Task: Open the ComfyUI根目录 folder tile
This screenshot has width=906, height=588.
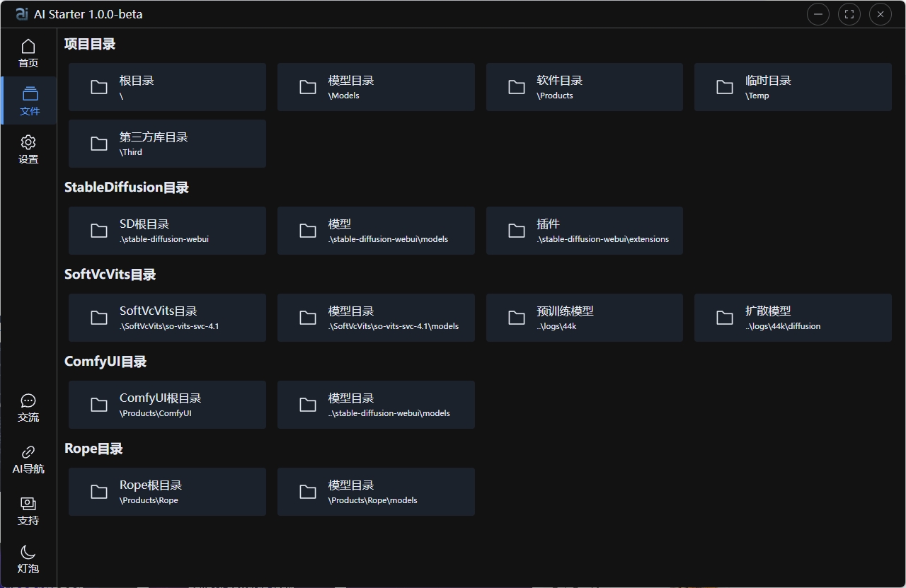Action: tap(167, 405)
